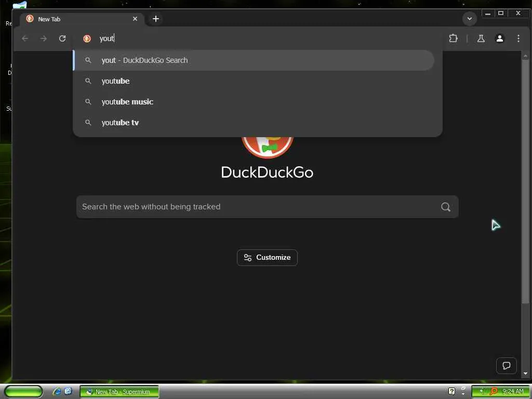Click the green Start button on taskbar
Screen dimensions: 532x399
click(23, 392)
